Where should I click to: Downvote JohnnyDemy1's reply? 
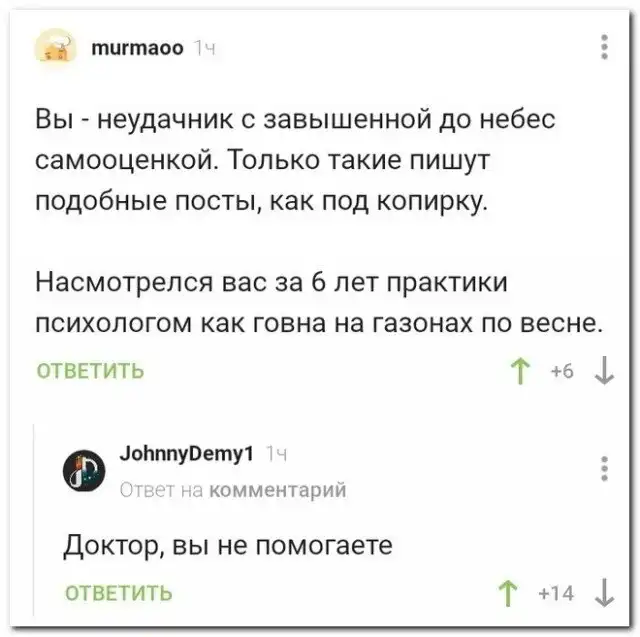[x=604, y=593]
